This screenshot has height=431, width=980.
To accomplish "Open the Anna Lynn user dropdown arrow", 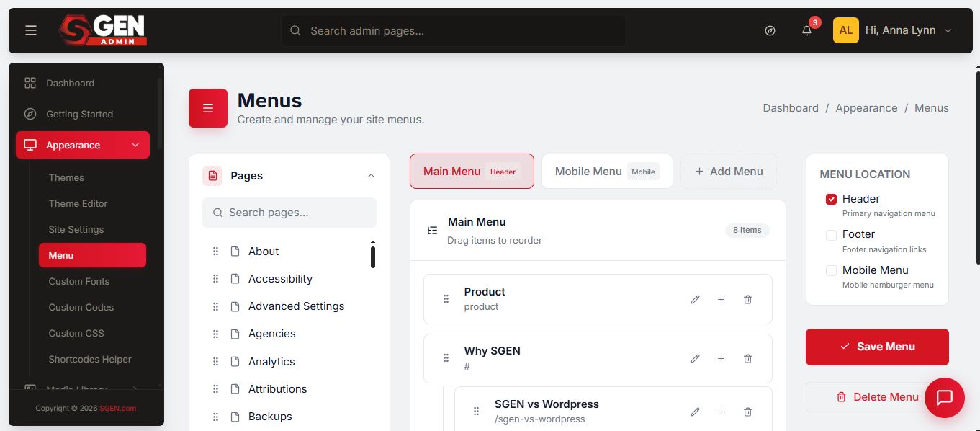I will click(x=948, y=30).
